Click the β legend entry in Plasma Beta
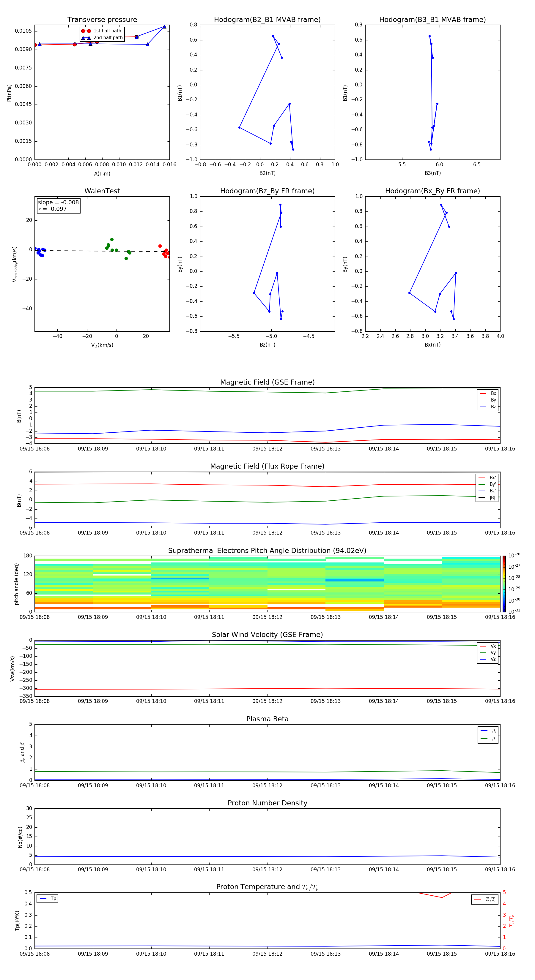The height and width of the screenshot is (980, 535). pos(488,739)
